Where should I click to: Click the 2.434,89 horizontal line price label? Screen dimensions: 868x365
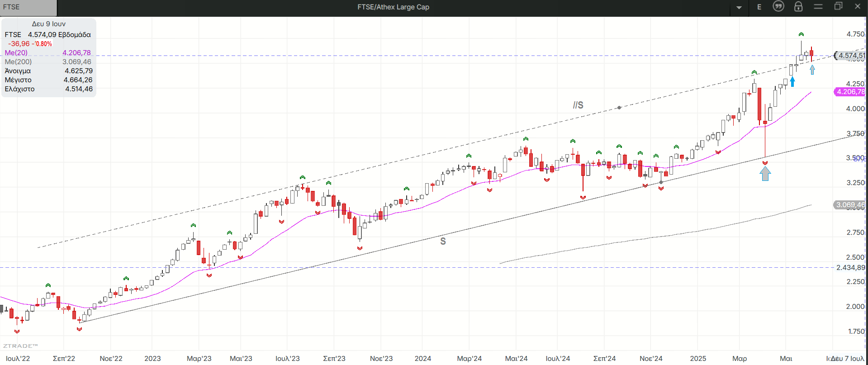point(850,267)
